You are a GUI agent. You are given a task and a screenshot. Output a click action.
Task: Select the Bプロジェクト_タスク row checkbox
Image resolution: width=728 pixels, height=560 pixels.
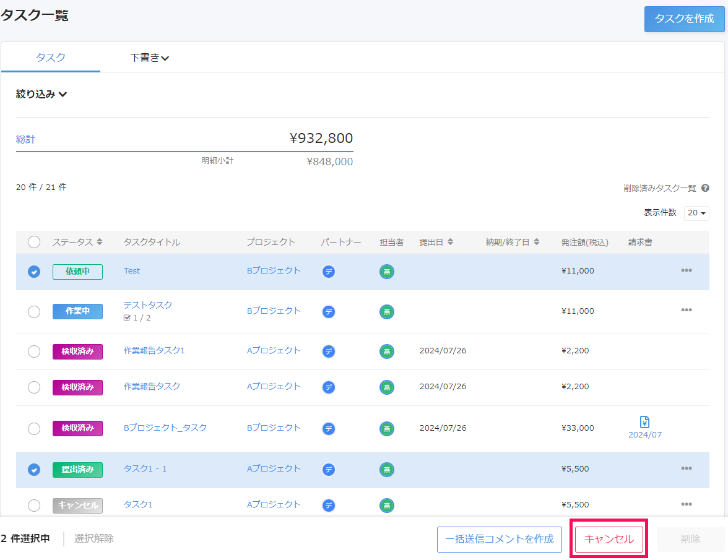pyautogui.click(x=34, y=428)
